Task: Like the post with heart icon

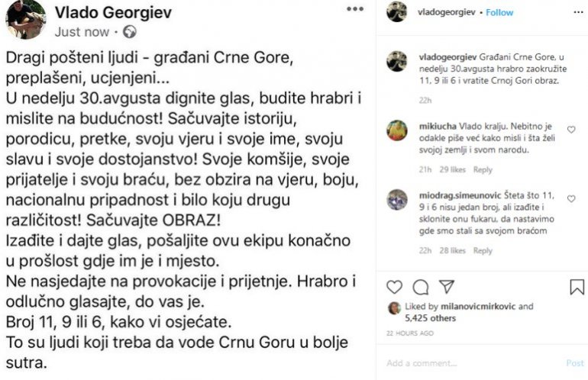Action: [394, 287]
